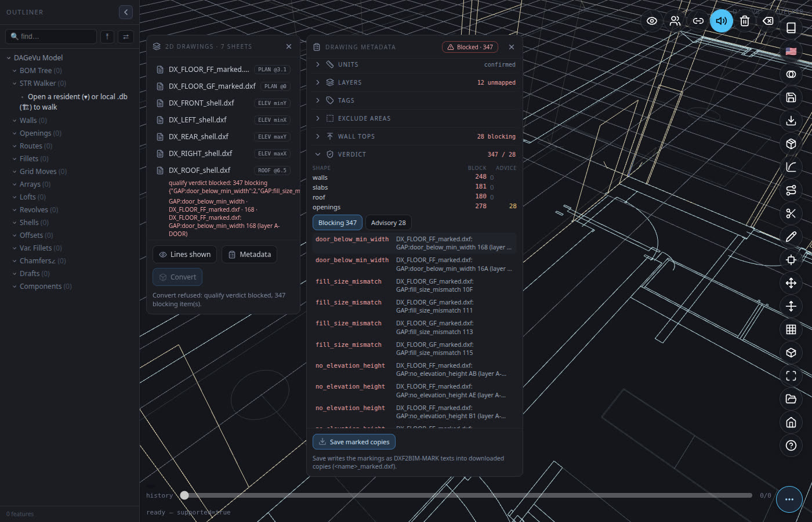Toggle the active speaker sound button
Viewport: 812px width, 522px height.
coord(722,21)
